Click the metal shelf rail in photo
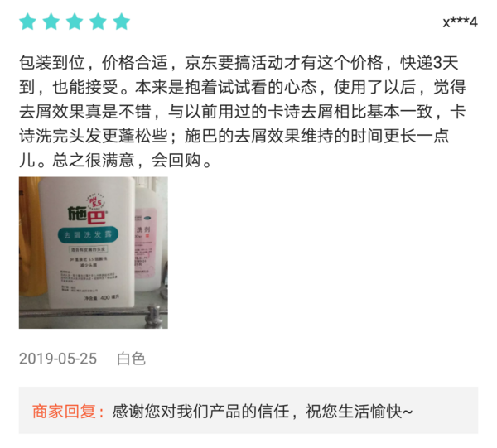This screenshot has height=448, width=497. point(93,313)
